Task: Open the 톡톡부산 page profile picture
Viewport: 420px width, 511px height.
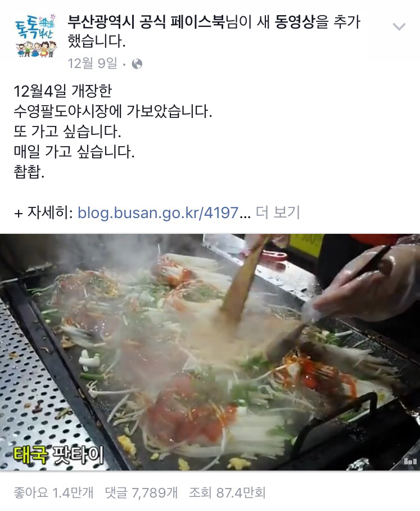Action: pos(36,36)
